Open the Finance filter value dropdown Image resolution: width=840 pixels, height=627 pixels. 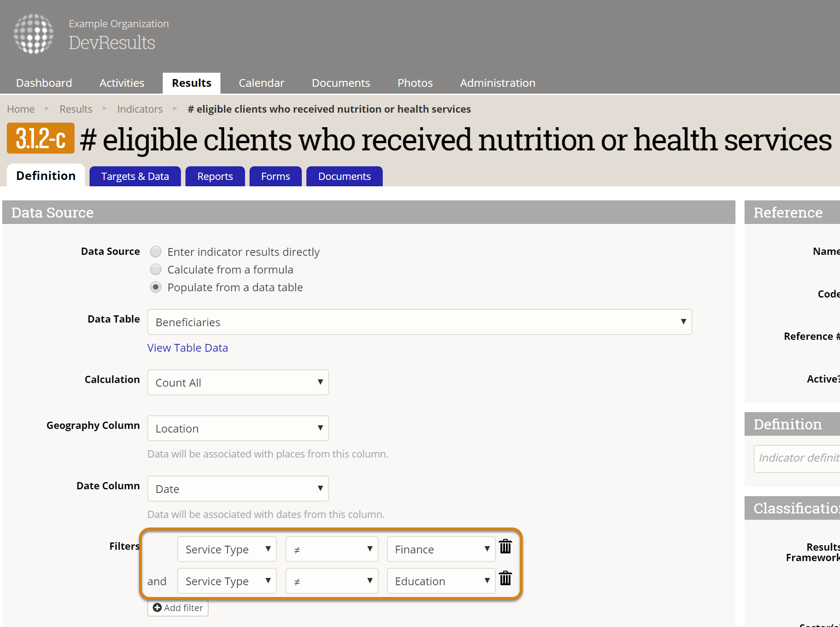(x=440, y=549)
